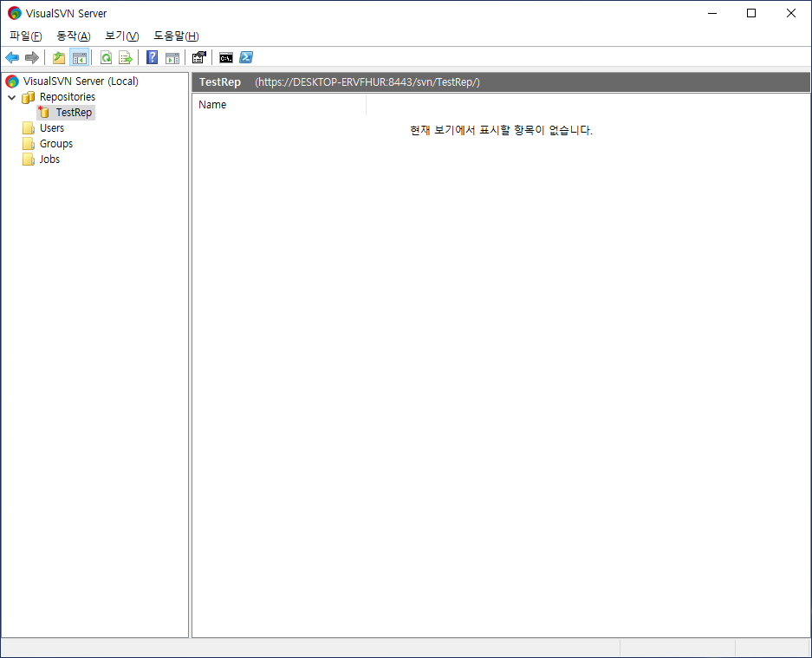This screenshot has width=812, height=658.
Task: Select the Jobs folder in tree
Action: (x=49, y=159)
